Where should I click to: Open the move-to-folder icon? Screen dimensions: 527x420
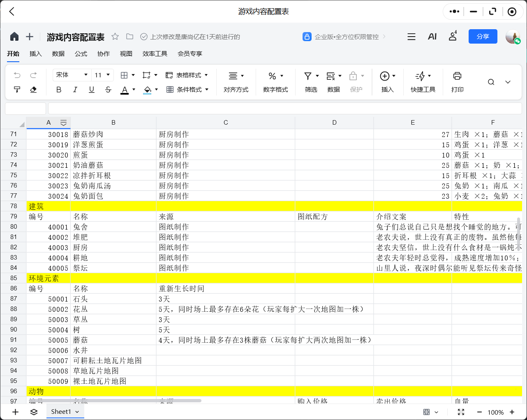(129, 37)
